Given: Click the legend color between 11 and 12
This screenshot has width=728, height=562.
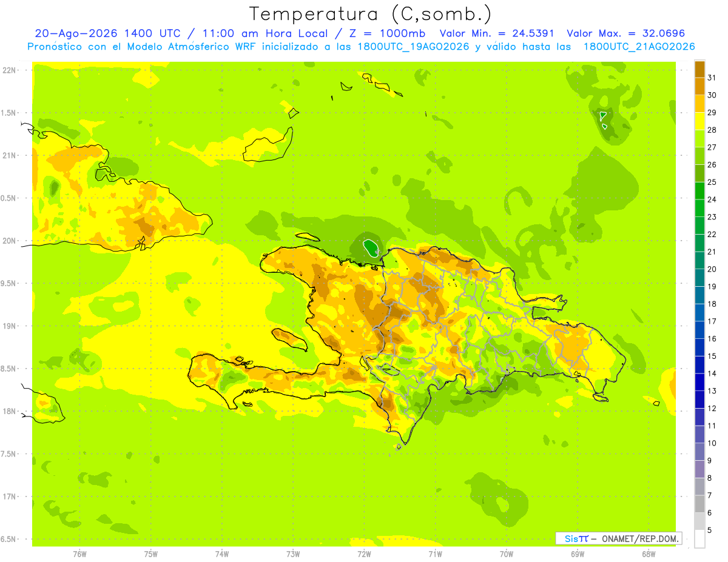Looking at the screenshot, I should tap(699, 417).
